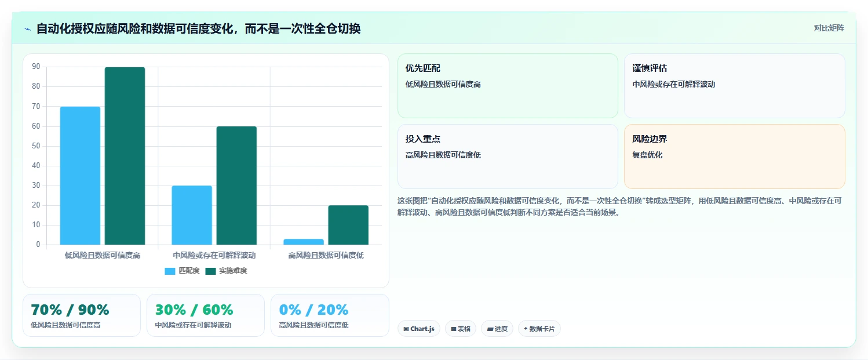Viewport: 868px width, 360px height.
Task: Click x-axis label 高风险且数据可信度低
Action: tap(326, 255)
